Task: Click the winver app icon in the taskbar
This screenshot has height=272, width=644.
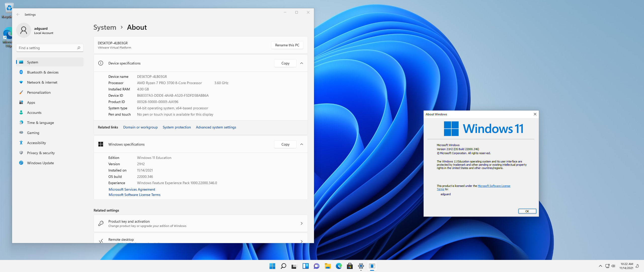Action: click(372, 266)
